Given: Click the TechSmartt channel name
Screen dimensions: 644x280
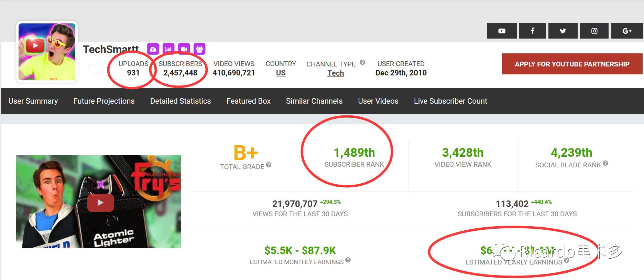Looking at the screenshot, I should coord(111,49).
